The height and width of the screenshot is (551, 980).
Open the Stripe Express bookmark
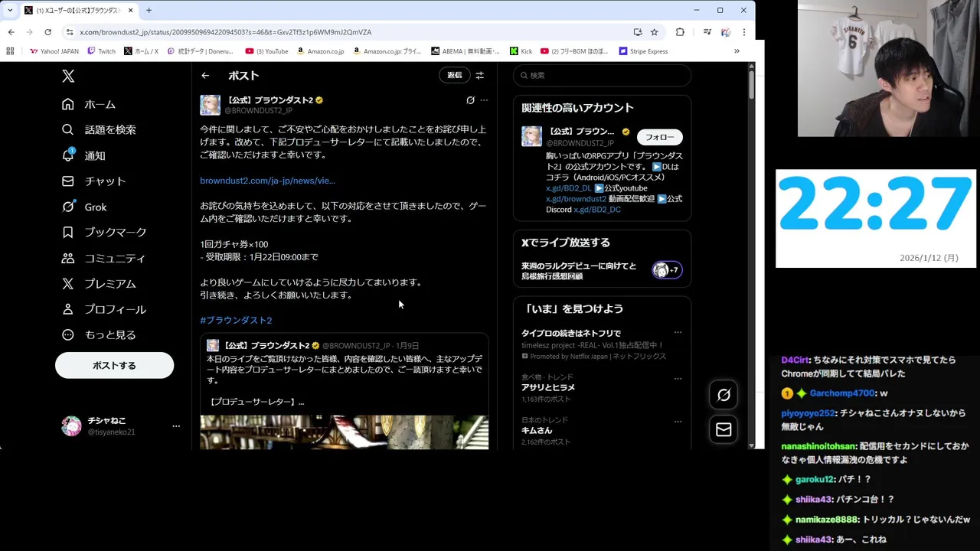(x=643, y=51)
